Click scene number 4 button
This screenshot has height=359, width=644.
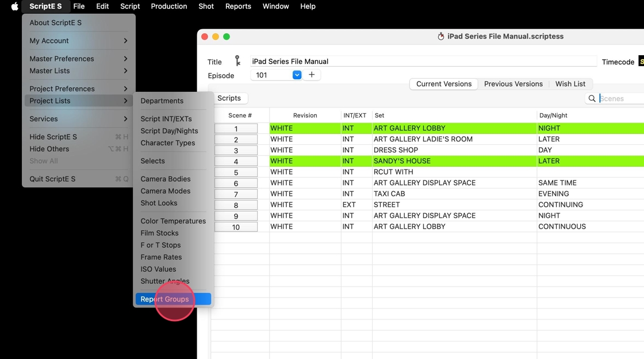pos(236,161)
